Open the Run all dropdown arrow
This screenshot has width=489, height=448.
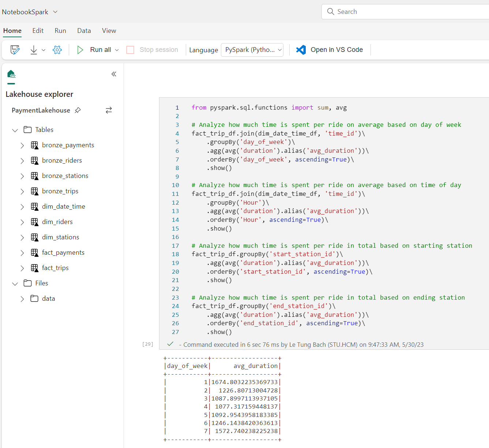pos(117,50)
